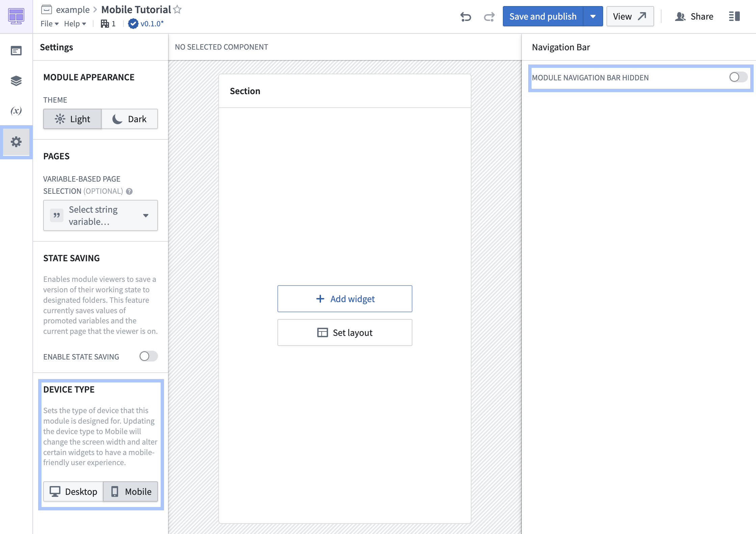Click the Share button
Viewport: 756px width, 534px height.
point(694,16)
